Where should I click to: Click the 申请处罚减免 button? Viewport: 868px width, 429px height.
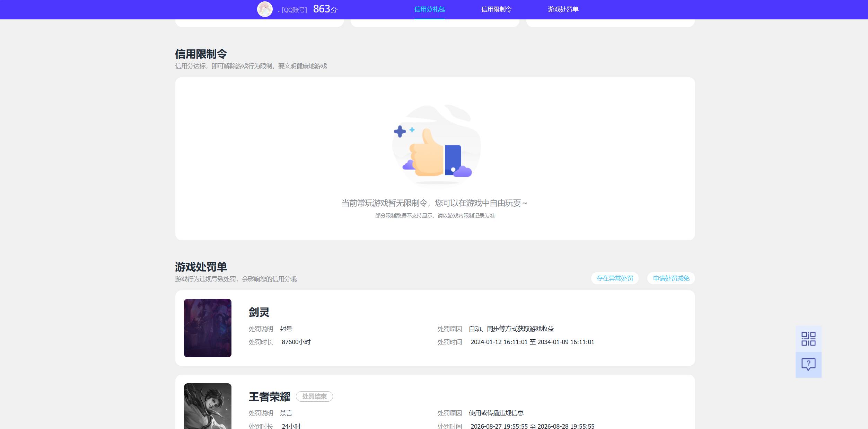671,278
